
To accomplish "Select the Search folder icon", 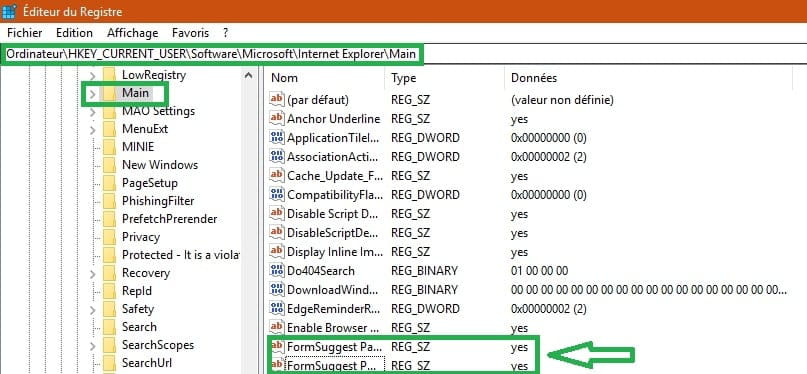I will click(x=109, y=327).
